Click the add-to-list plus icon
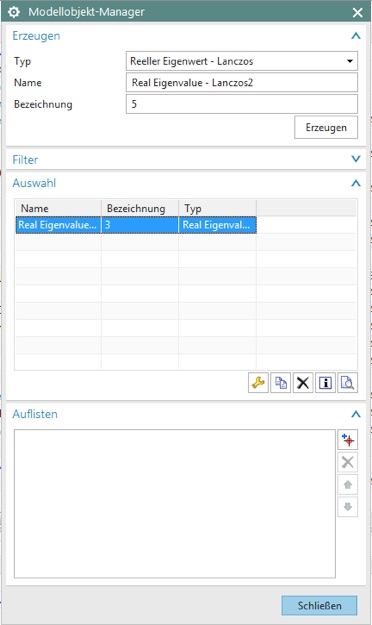Screen dimensions: 372x625 [x=347, y=440]
